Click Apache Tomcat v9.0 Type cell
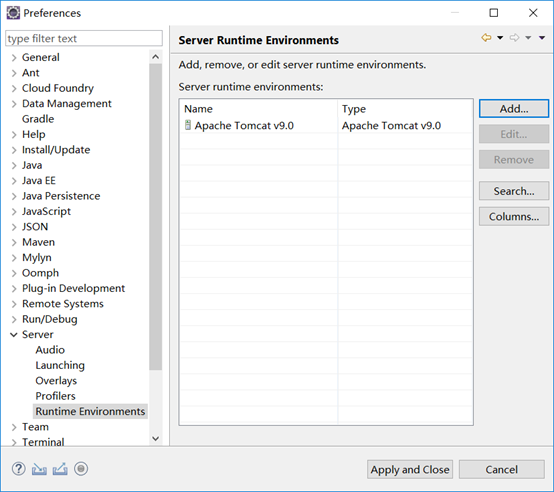 (391, 125)
